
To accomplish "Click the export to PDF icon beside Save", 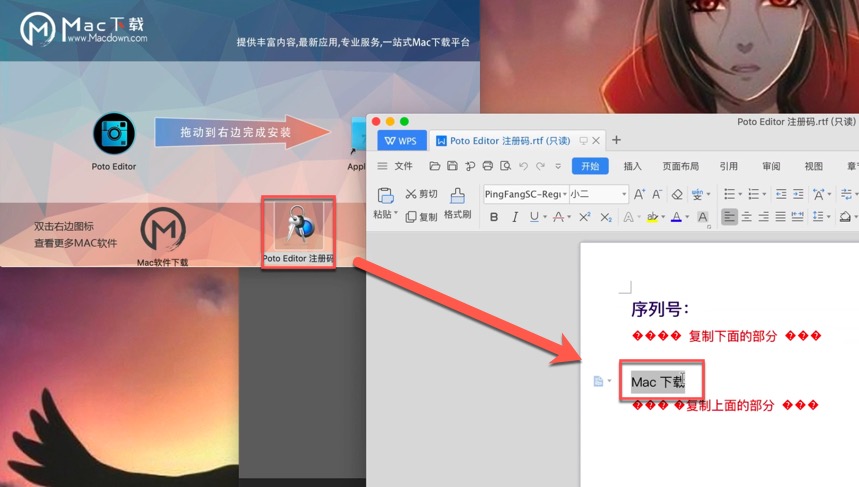I will pyautogui.click(x=470, y=166).
